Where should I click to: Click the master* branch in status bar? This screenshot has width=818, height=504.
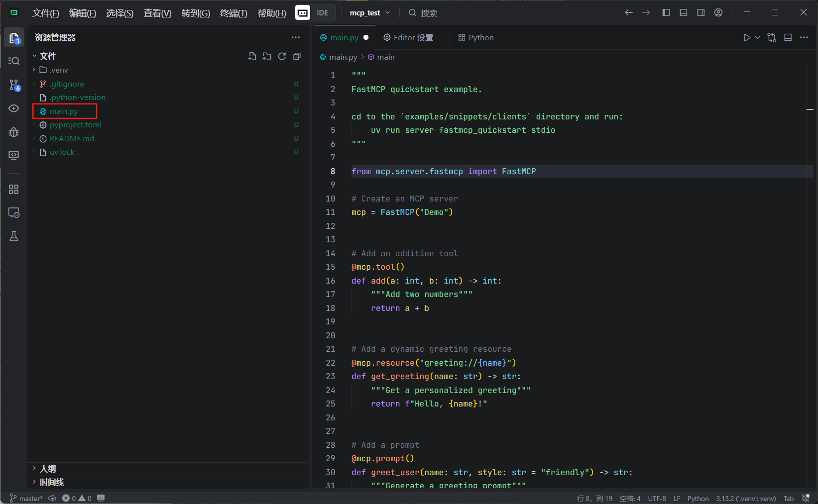click(26, 498)
